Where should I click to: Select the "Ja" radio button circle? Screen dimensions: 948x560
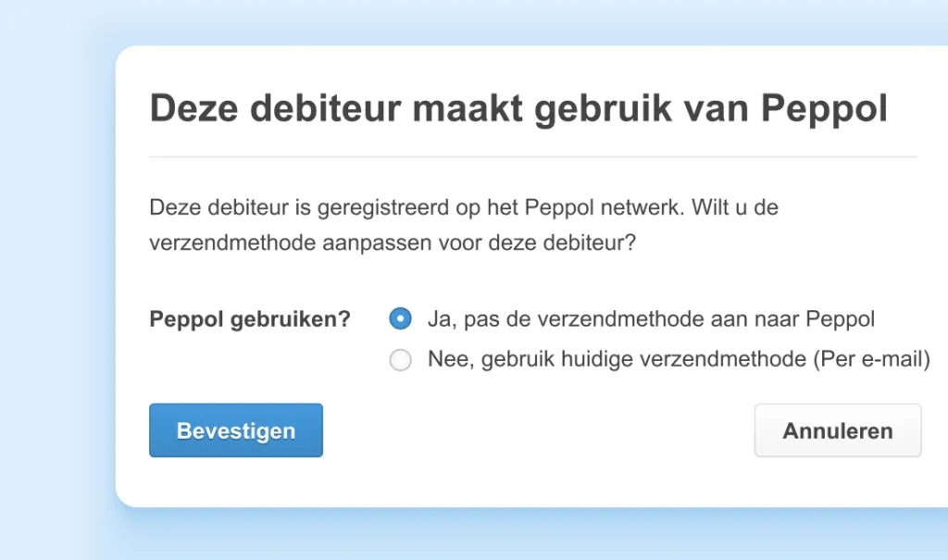point(400,319)
